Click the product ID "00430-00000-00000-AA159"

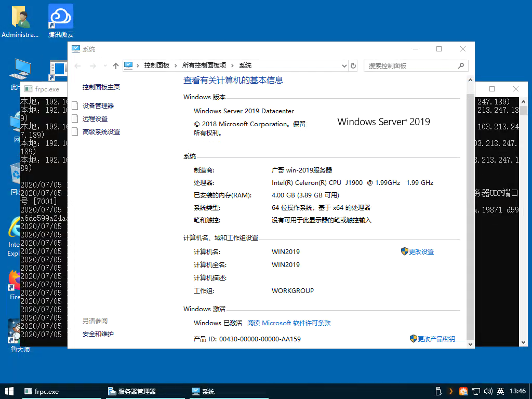[260, 339]
